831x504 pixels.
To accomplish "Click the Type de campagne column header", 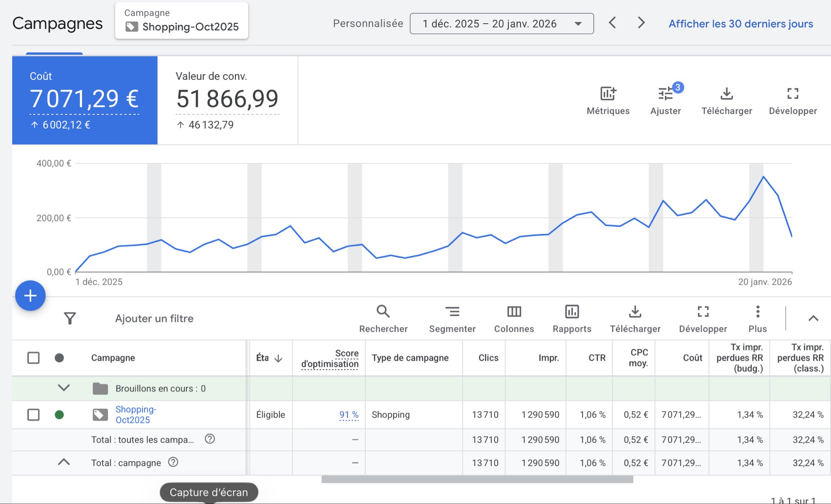I will (x=410, y=358).
